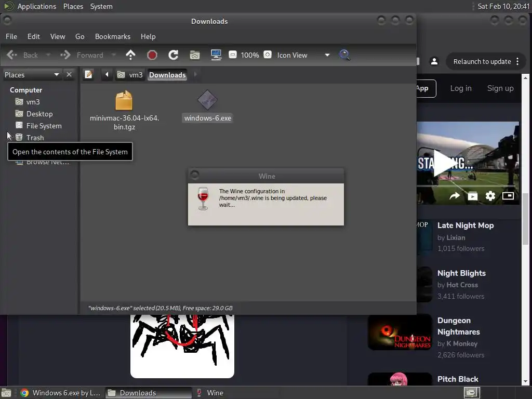Image resolution: width=532 pixels, height=399 pixels.
Task: Click the clock showing Sat Feb 10, 20:41
Action: point(503,6)
